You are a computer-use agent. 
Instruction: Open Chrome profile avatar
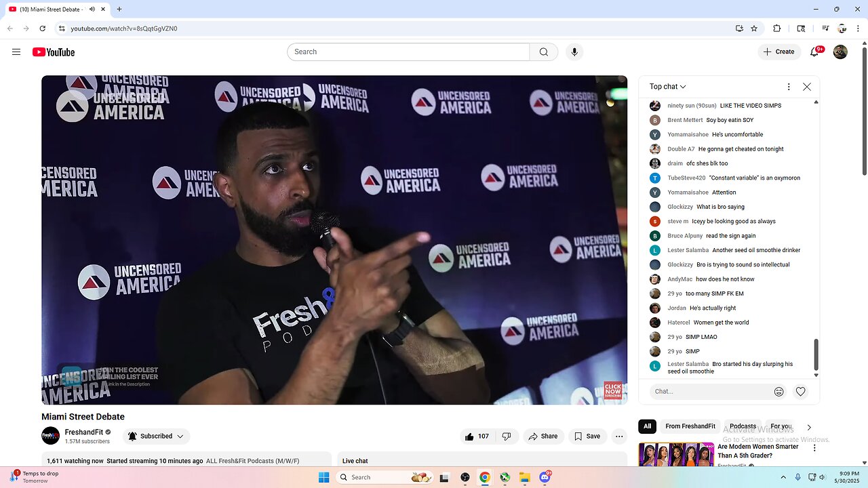[x=842, y=28]
